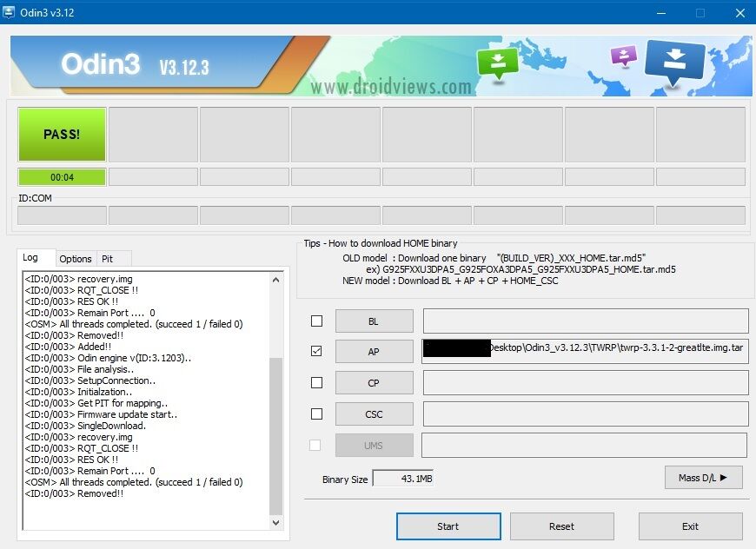Click the CSC file path field

click(586, 414)
